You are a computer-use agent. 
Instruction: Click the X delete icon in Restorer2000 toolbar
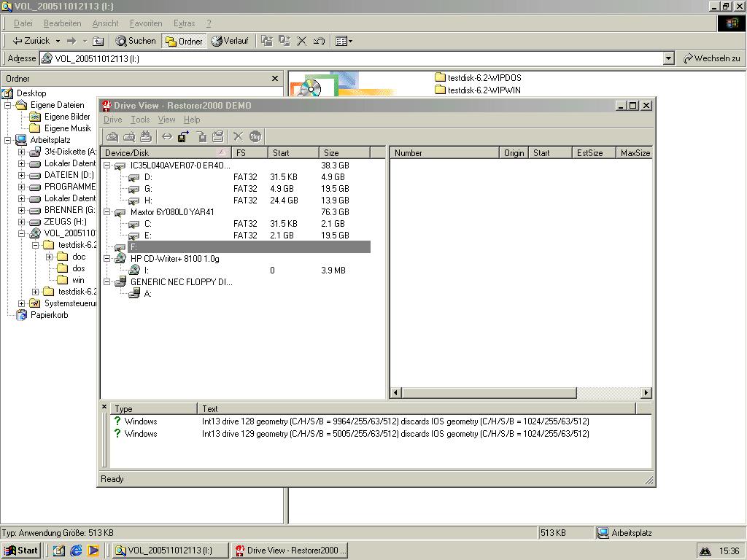pos(238,136)
